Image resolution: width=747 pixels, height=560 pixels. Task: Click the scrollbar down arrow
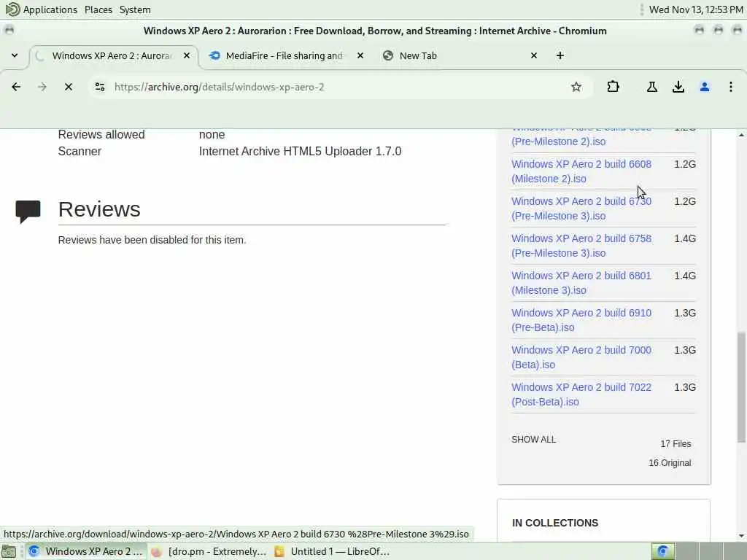tap(741, 536)
